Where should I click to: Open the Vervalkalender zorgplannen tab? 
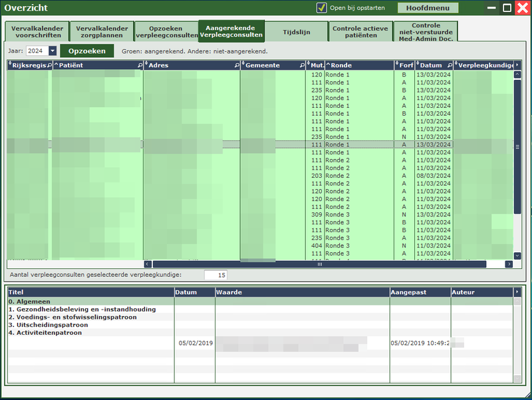102,31
